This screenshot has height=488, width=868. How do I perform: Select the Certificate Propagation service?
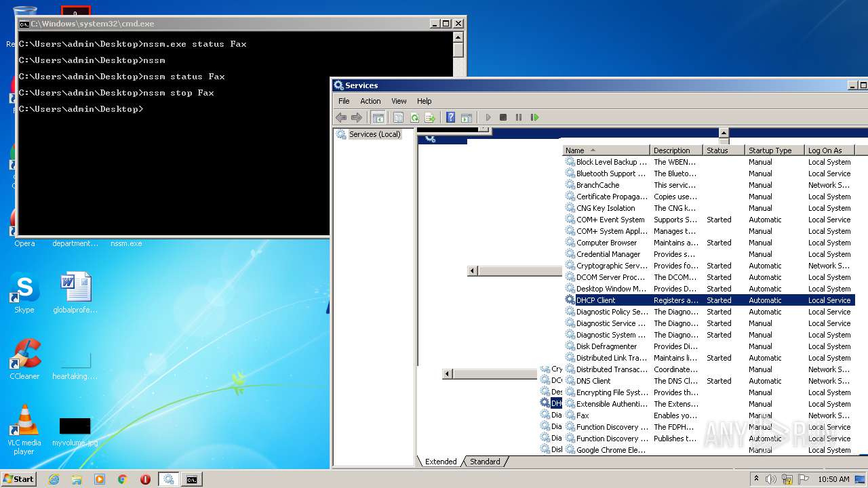point(709,197)
